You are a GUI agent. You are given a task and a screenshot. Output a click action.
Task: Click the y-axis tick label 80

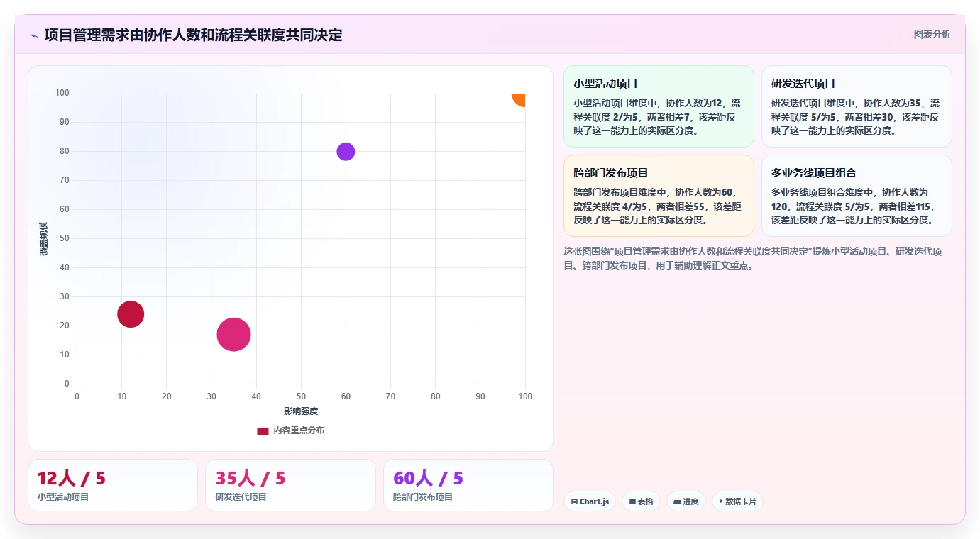(x=65, y=151)
